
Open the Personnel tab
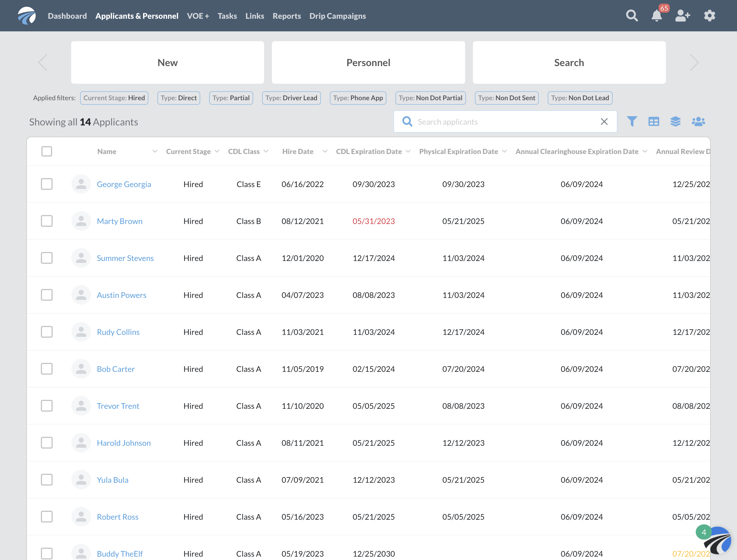(368, 62)
